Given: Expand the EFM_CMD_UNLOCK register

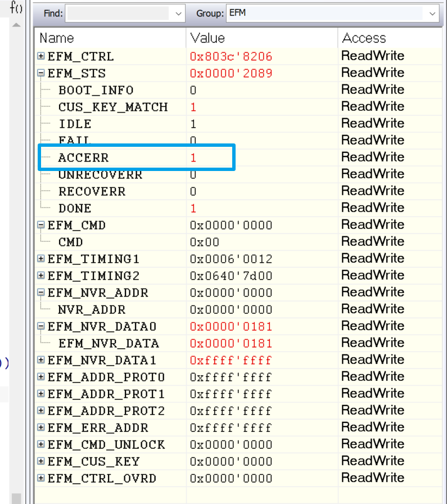Looking at the screenshot, I should 41,444.
